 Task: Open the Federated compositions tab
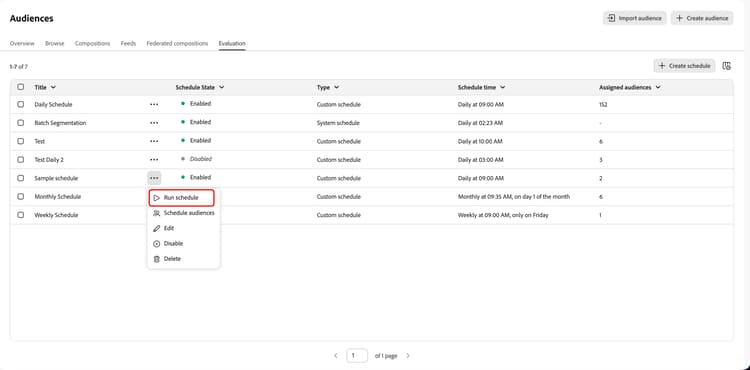(x=177, y=44)
